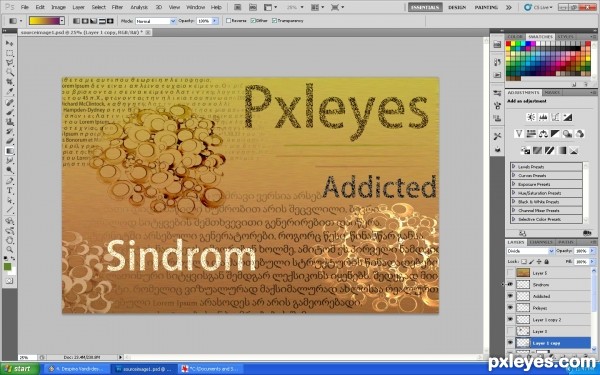
Task: Toggle the Dither checkbox
Action: click(x=253, y=21)
